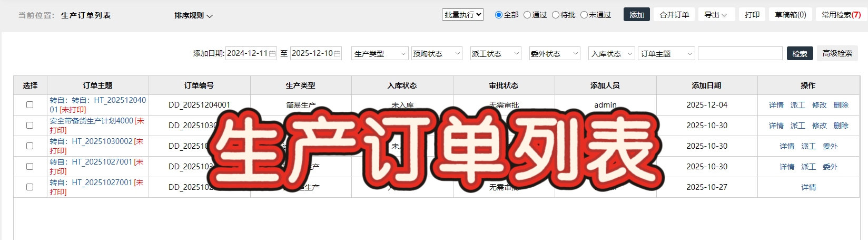Click the 检索 search button
The height and width of the screenshot is (240, 868).
pyautogui.click(x=800, y=54)
